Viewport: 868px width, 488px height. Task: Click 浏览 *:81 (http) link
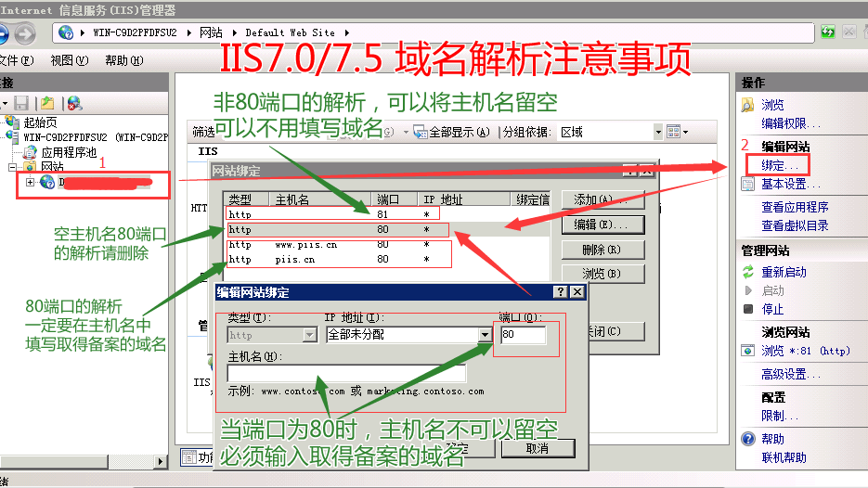tap(806, 351)
